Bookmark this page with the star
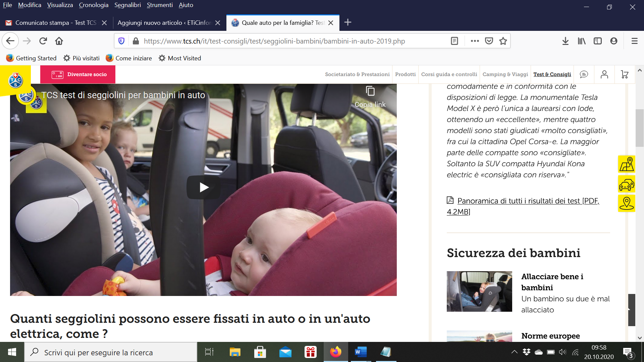The image size is (644, 362). pos(503,41)
